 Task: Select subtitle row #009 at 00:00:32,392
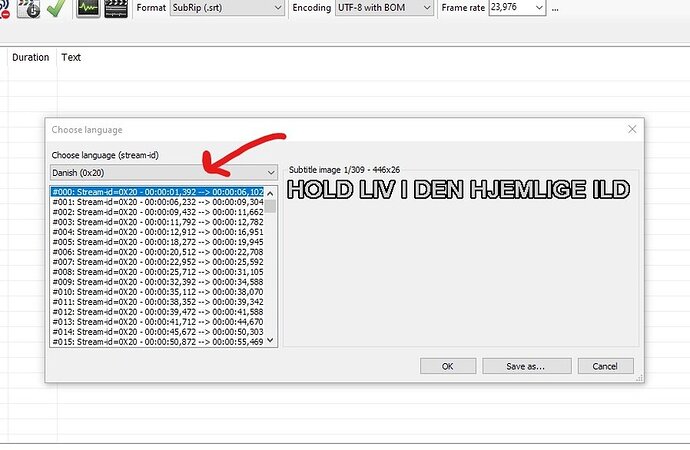pyautogui.click(x=158, y=282)
